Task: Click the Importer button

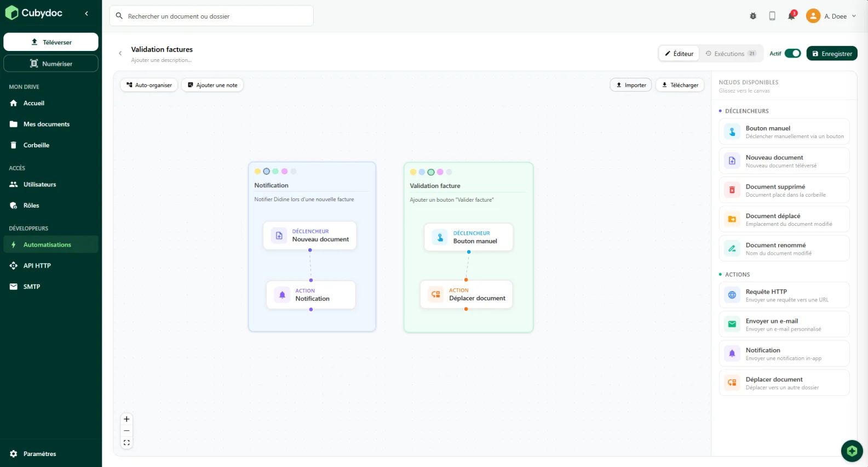Action: (631, 85)
